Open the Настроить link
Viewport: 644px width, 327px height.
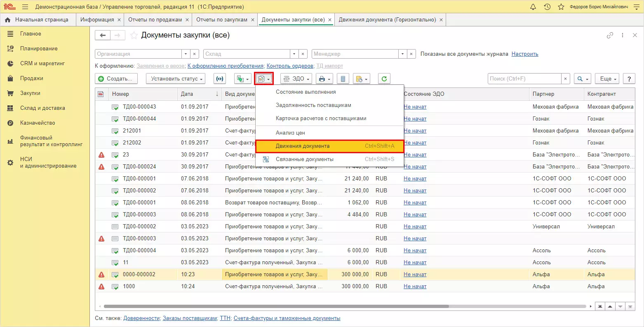(x=524, y=54)
